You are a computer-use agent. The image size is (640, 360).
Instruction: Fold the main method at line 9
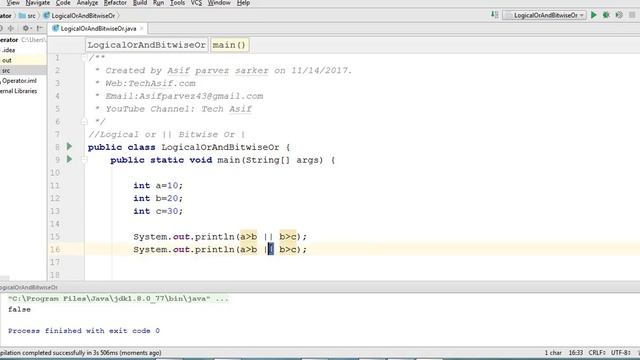84,160
